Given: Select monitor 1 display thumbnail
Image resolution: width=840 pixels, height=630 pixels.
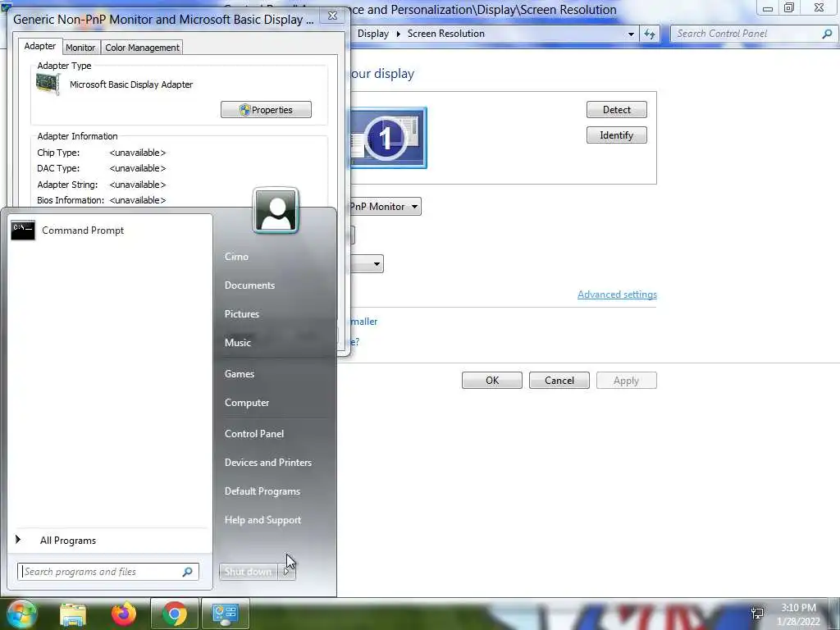Looking at the screenshot, I should click(x=389, y=138).
